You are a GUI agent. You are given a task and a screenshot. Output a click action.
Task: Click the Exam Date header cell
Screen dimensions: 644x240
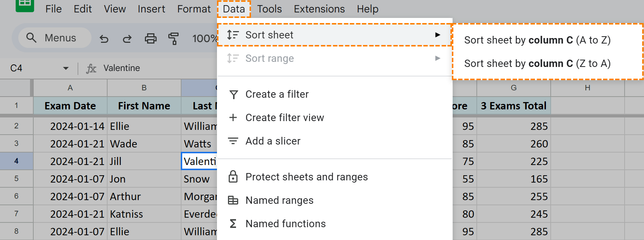[x=70, y=106]
